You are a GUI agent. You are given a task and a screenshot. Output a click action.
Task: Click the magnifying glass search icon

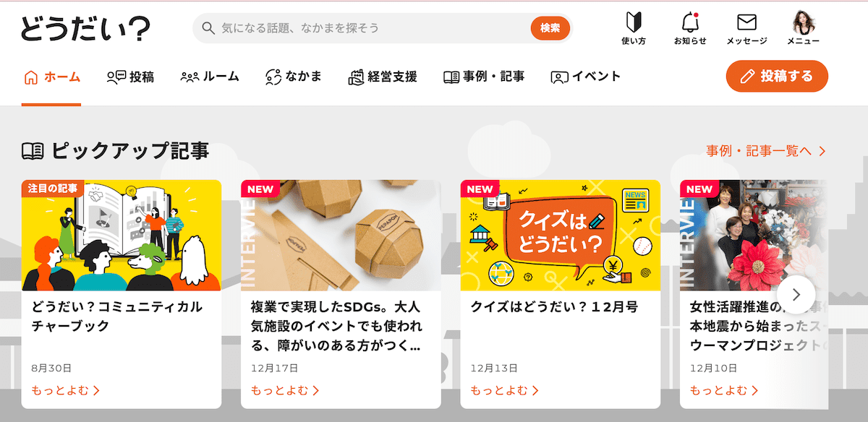point(208,28)
